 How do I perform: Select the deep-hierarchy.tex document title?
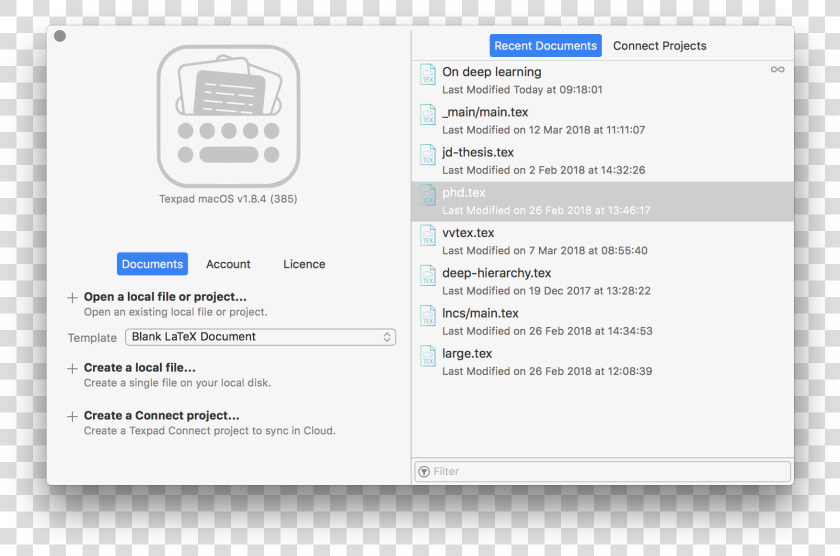tap(497, 273)
